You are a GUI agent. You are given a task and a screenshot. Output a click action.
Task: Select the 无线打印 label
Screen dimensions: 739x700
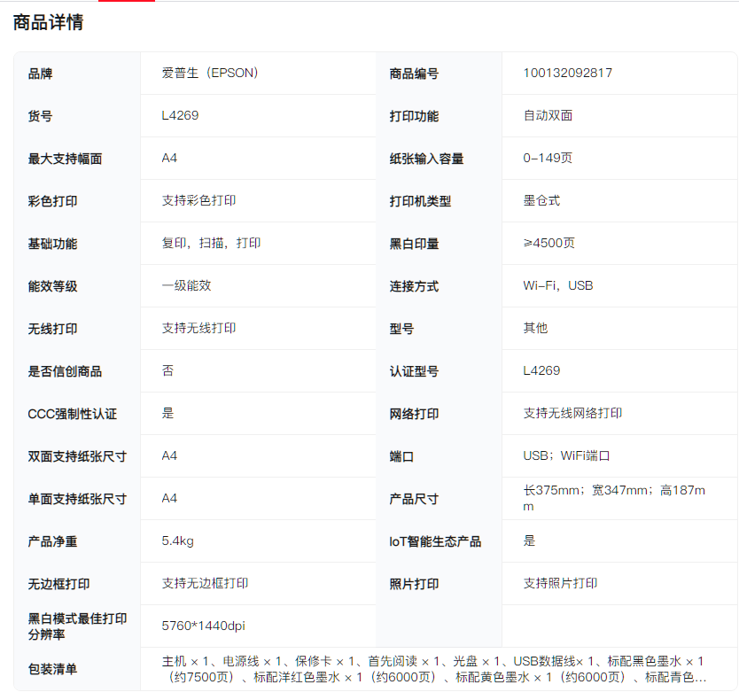pos(52,329)
